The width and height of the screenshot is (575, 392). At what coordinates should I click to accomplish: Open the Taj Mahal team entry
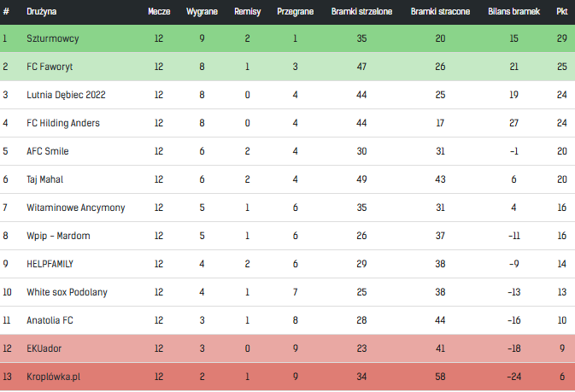click(44, 179)
